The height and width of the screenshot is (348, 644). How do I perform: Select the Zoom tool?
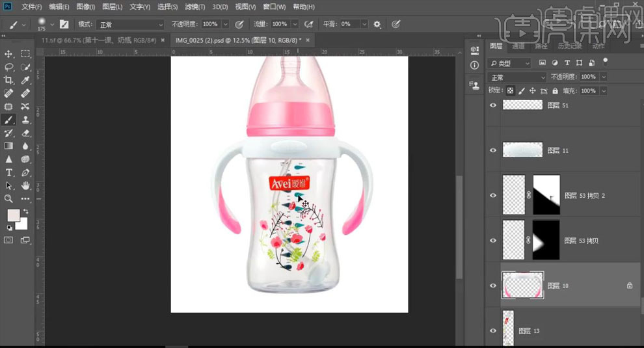pyautogui.click(x=9, y=199)
